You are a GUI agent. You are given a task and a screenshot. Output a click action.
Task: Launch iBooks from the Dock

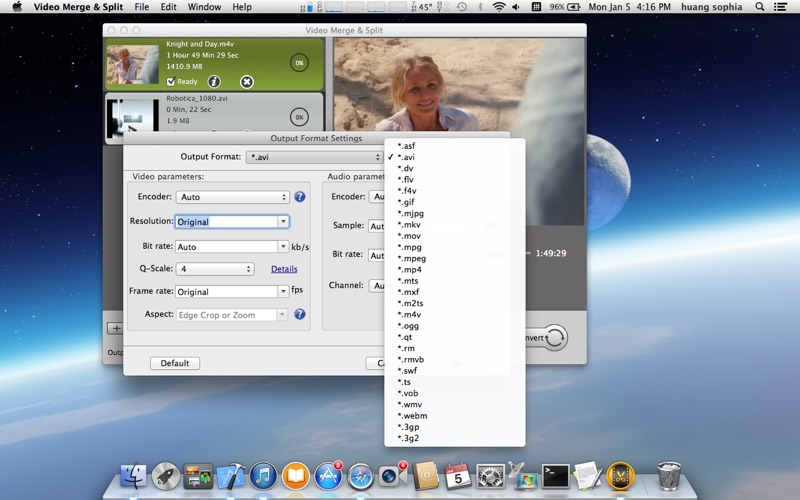295,476
